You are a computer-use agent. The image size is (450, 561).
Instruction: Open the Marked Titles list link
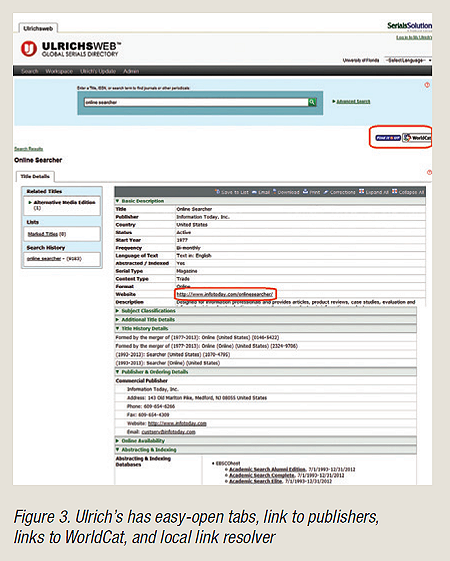pos(43,234)
